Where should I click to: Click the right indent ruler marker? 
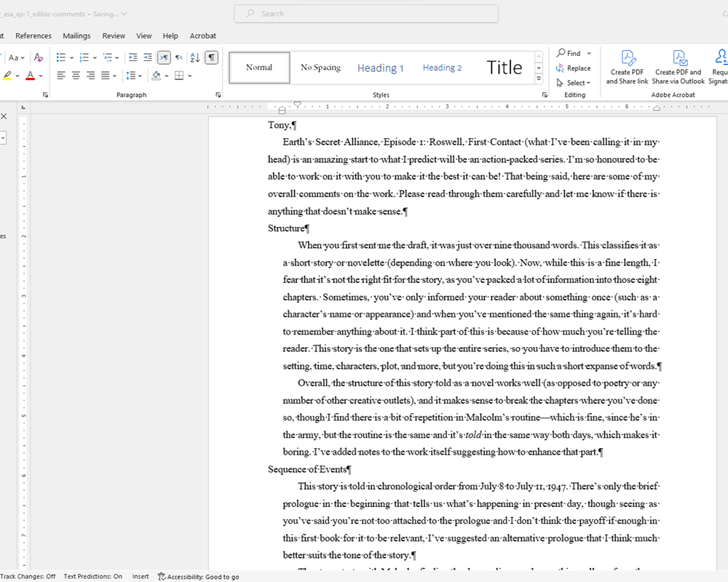point(657,108)
